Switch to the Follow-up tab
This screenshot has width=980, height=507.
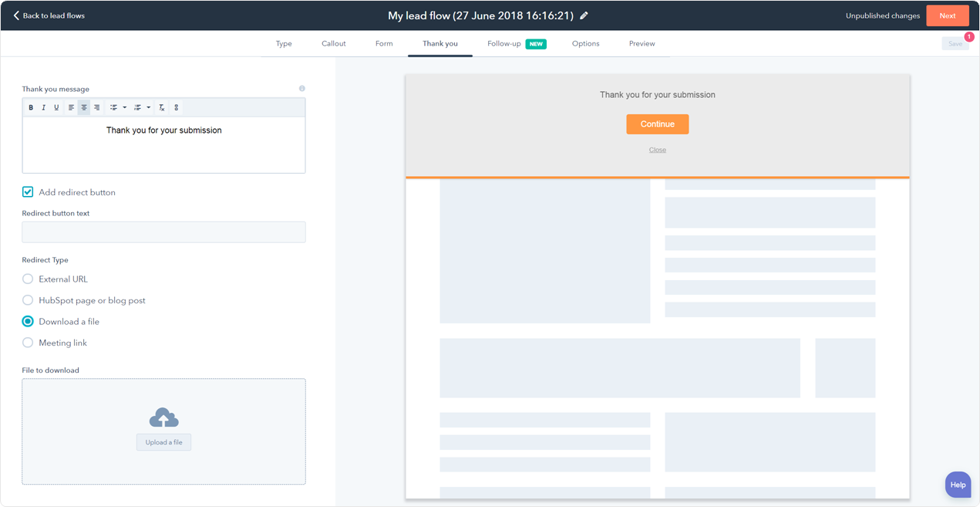click(504, 44)
